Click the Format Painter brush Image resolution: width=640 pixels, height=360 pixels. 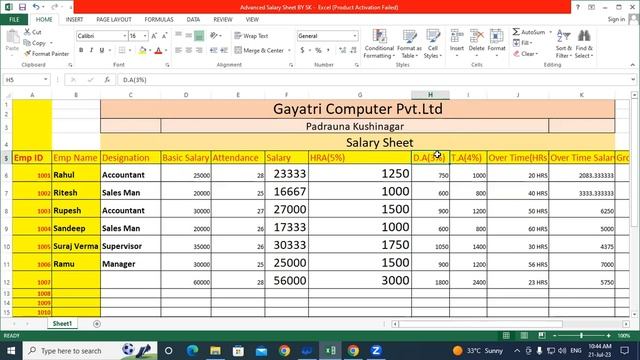coord(46,53)
